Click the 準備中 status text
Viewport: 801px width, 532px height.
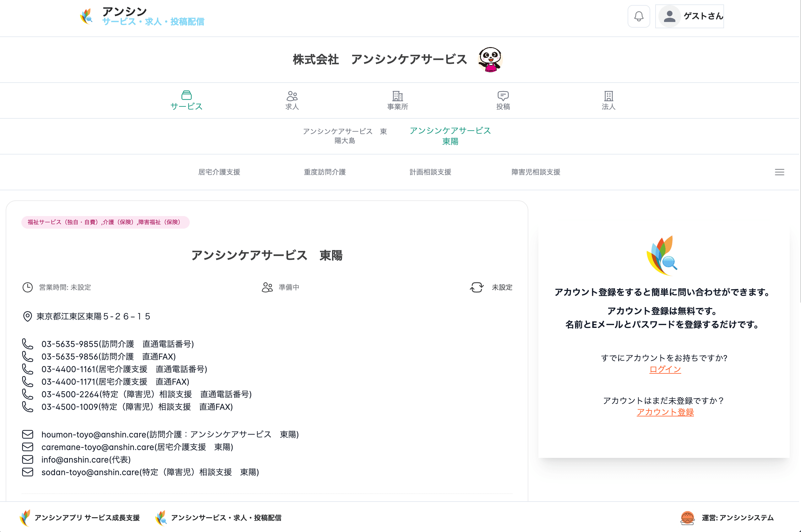[x=289, y=287]
